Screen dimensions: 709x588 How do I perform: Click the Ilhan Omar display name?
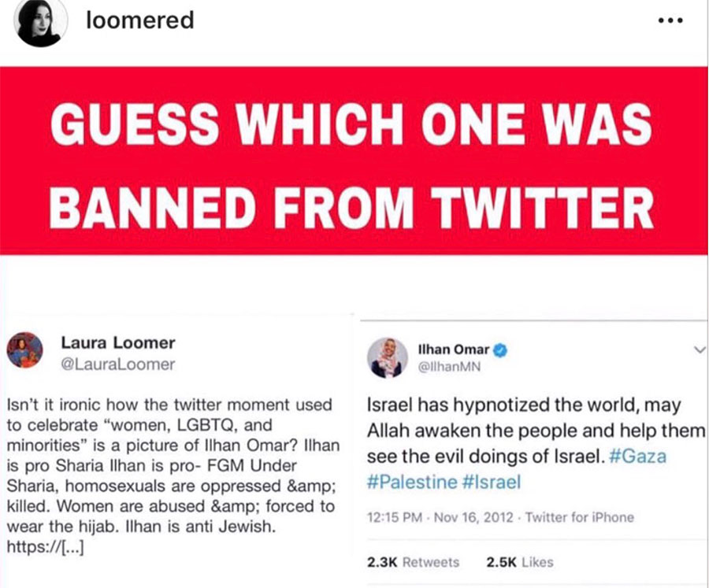pyautogui.click(x=454, y=349)
